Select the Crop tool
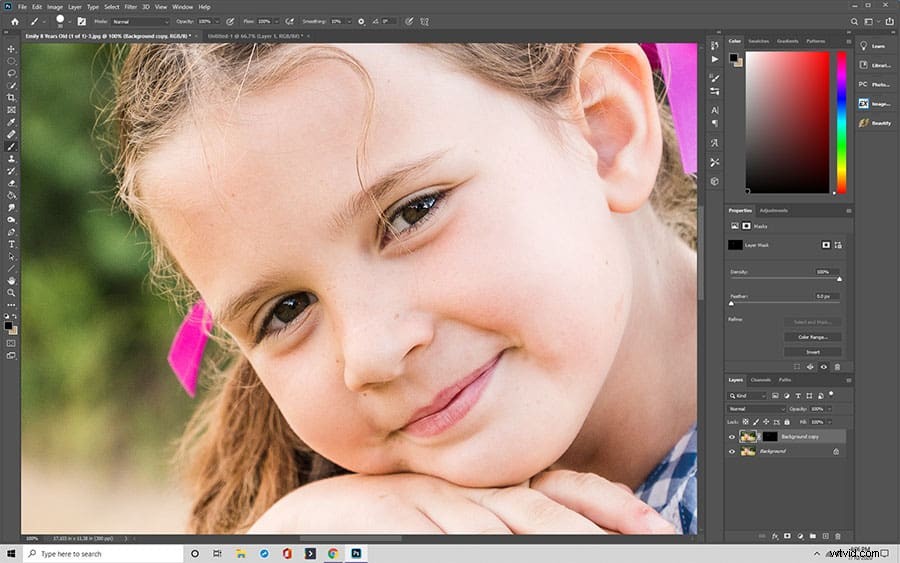Viewport: 900px width, 563px height. (x=11, y=98)
